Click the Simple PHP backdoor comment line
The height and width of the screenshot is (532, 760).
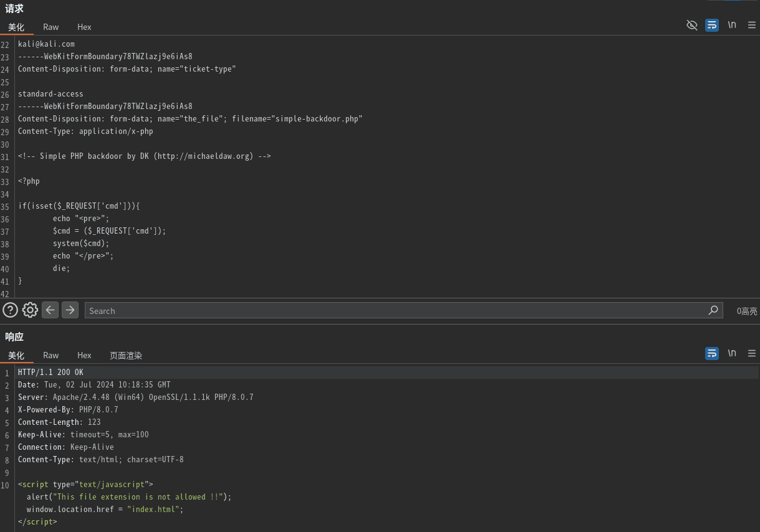[145, 156]
